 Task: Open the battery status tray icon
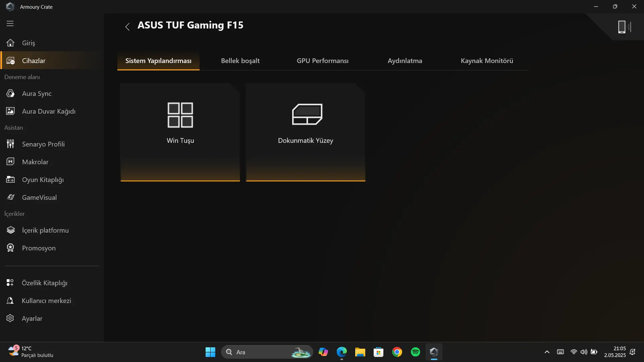[x=594, y=352]
